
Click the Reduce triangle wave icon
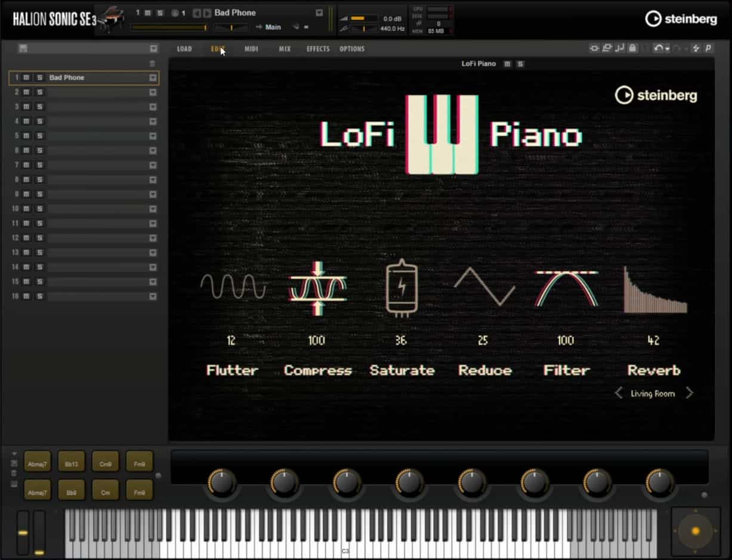click(484, 286)
